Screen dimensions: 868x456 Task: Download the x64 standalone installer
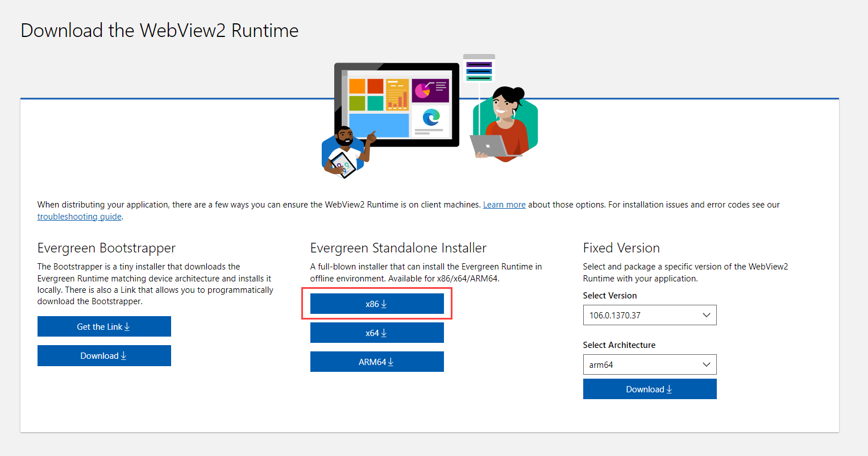[x=377, y=333]
